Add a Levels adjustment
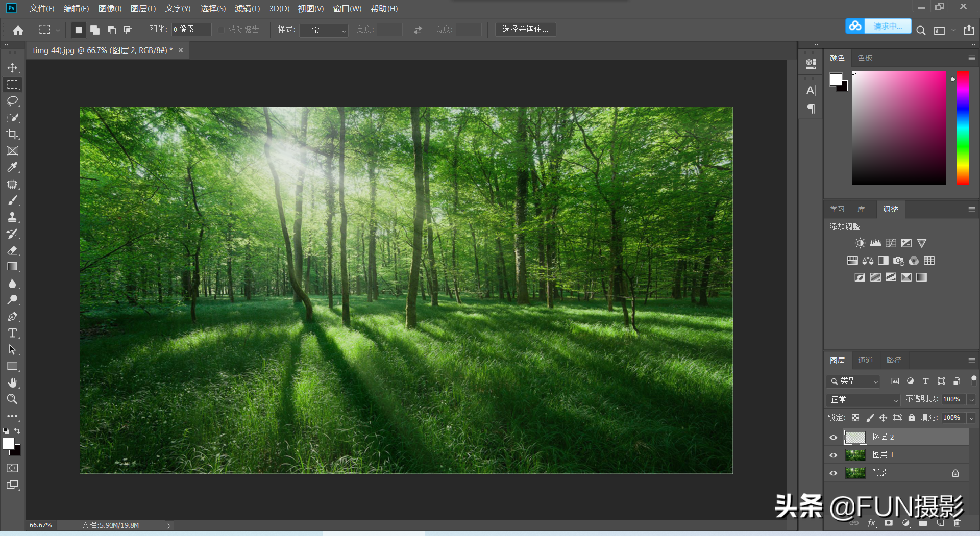The width and height of the screenshot is (980, 536). [876, 243]
